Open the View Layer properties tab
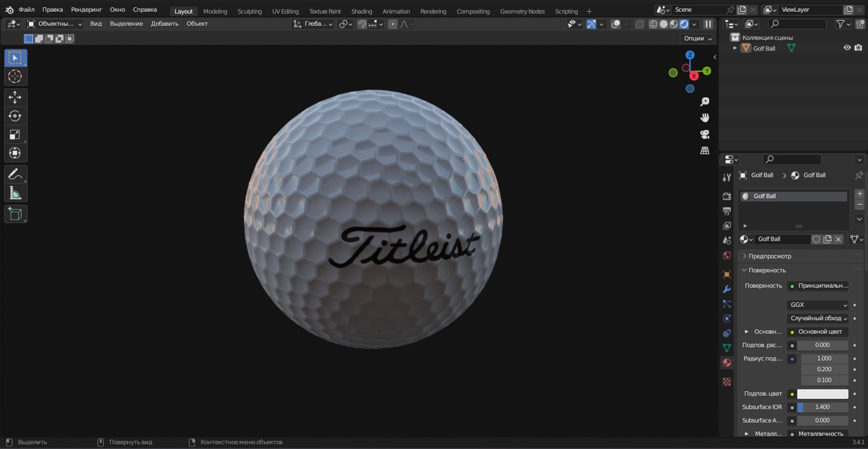Viewport: 868px width, 449px height. pyautogui.click(x=726, y=226)
